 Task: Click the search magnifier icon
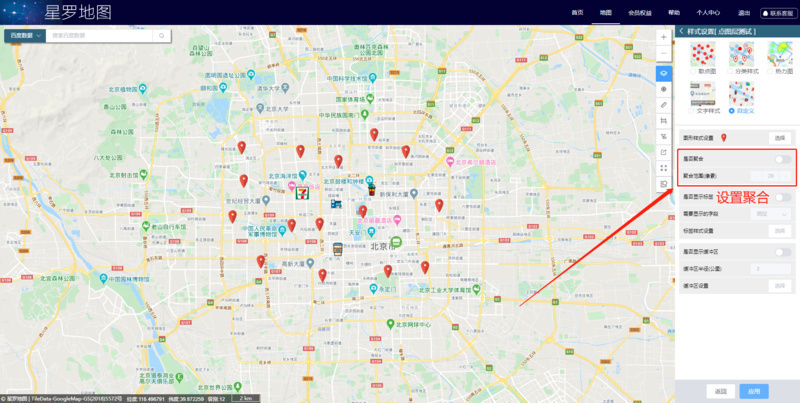pos(162,36)
